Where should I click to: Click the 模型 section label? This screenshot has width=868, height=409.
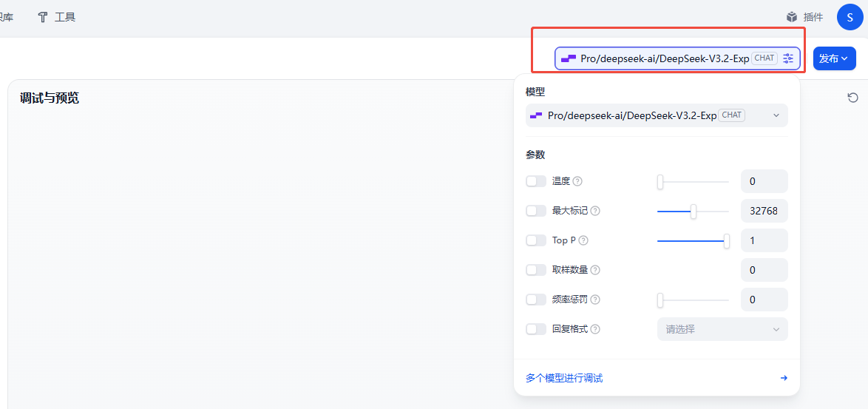(x=535, y=90)
